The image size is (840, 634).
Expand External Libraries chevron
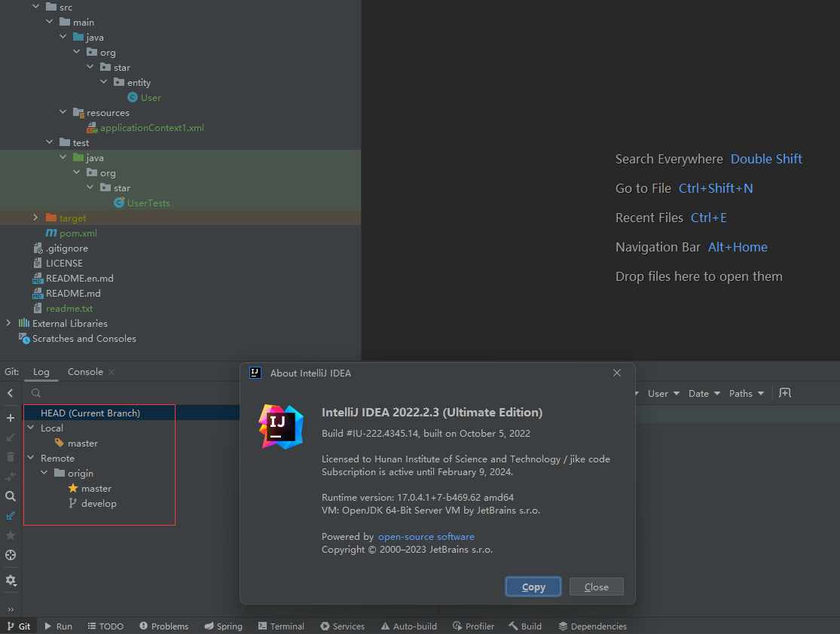[8, 323]
